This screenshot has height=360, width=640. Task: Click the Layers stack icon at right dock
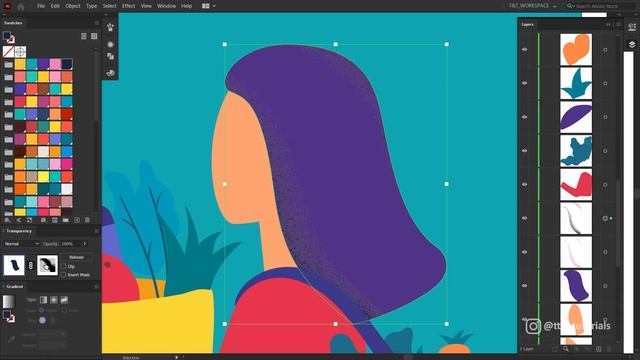[x=632, y=44]
